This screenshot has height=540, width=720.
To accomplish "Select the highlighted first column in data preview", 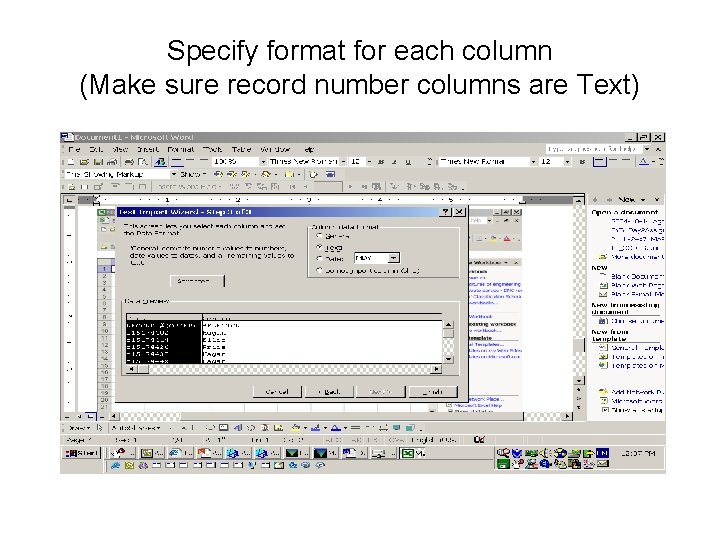I will (x=164, y=340).
